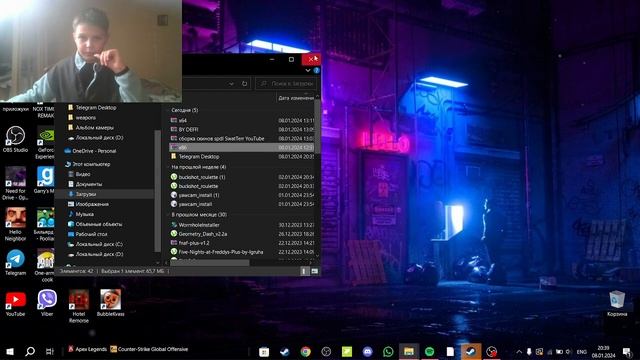Open the notification center icon

(x=627, y=351)
